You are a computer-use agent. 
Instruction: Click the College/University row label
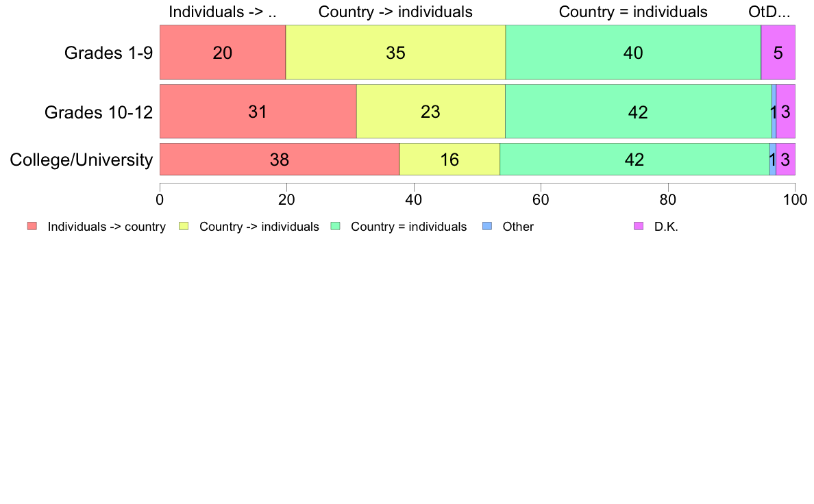82,160
